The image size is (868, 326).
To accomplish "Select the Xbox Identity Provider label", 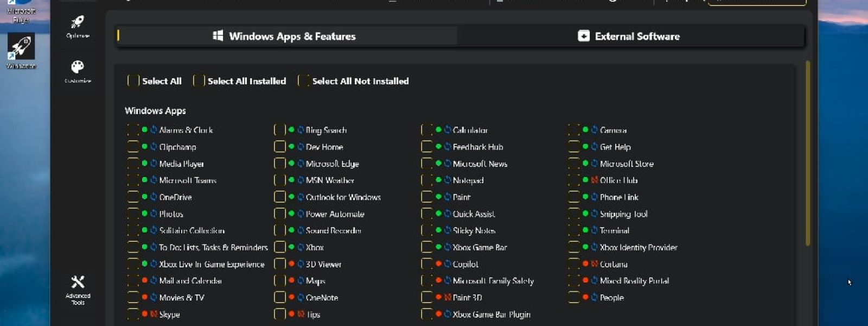I will pos(639,247).
